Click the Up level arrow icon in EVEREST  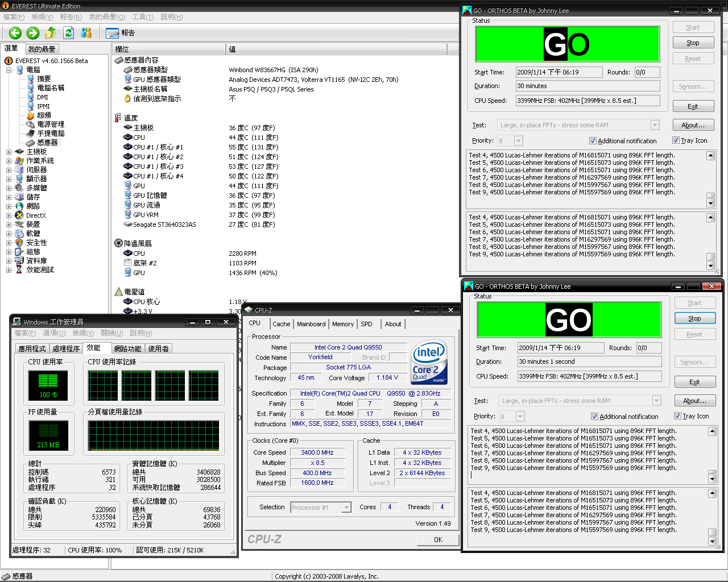pyautogui.click(x=51, y=33)
